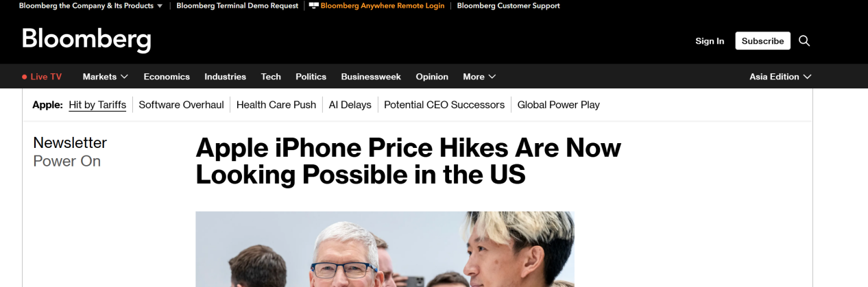Open the AI Delays topic

pyautogui.click(x=350, y=105)
